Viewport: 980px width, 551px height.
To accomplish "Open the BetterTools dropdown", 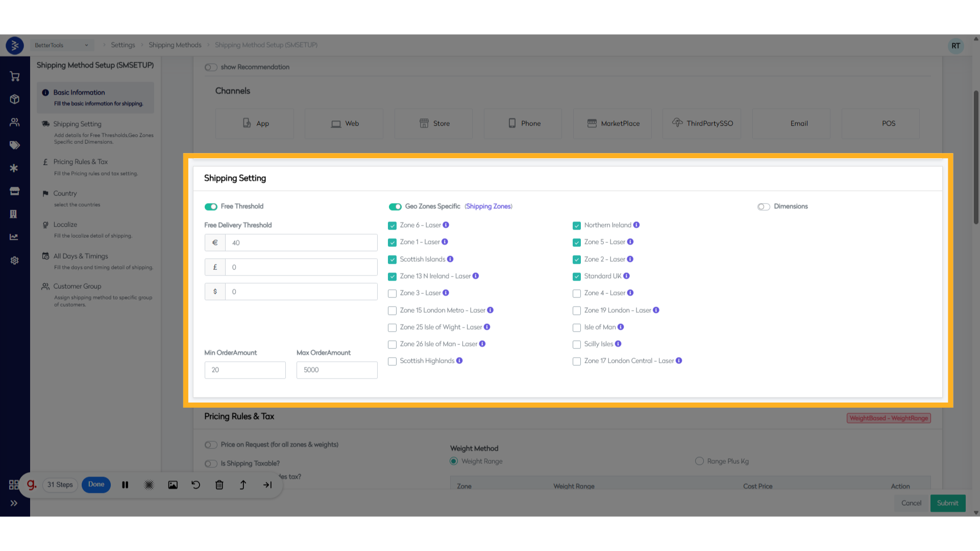I will click(61, 45).
